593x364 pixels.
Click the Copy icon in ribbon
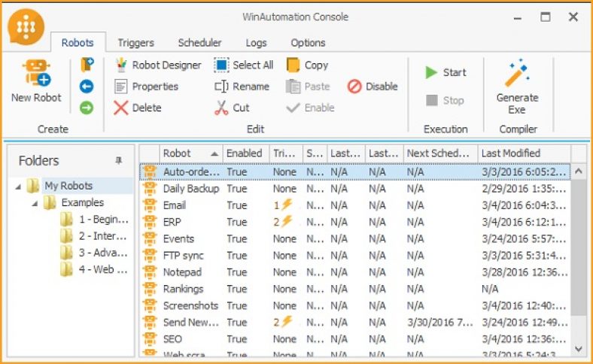tap(293, 65)
